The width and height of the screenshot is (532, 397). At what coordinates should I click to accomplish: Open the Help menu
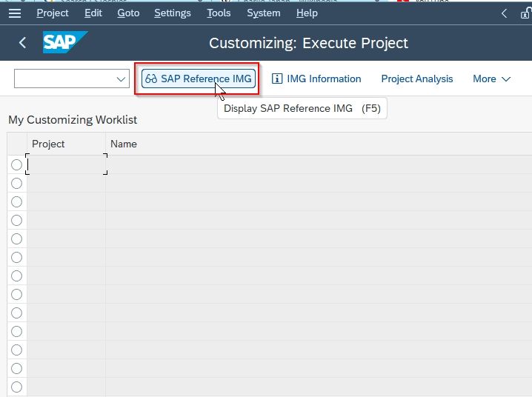tap(307, 13)
